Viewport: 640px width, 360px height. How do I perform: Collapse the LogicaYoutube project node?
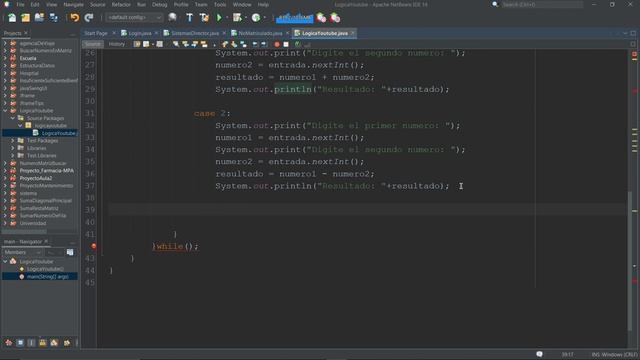coord(5,111)
